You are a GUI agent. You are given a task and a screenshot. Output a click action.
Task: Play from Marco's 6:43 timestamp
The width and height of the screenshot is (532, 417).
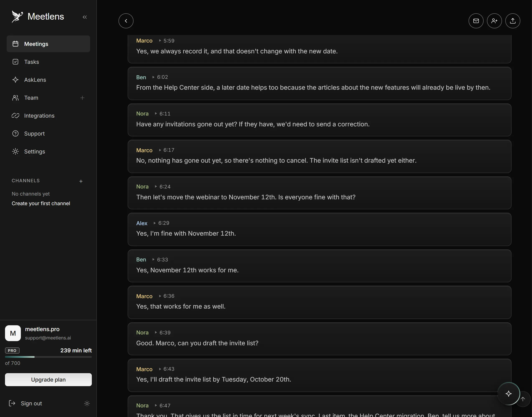click(166, 369)
